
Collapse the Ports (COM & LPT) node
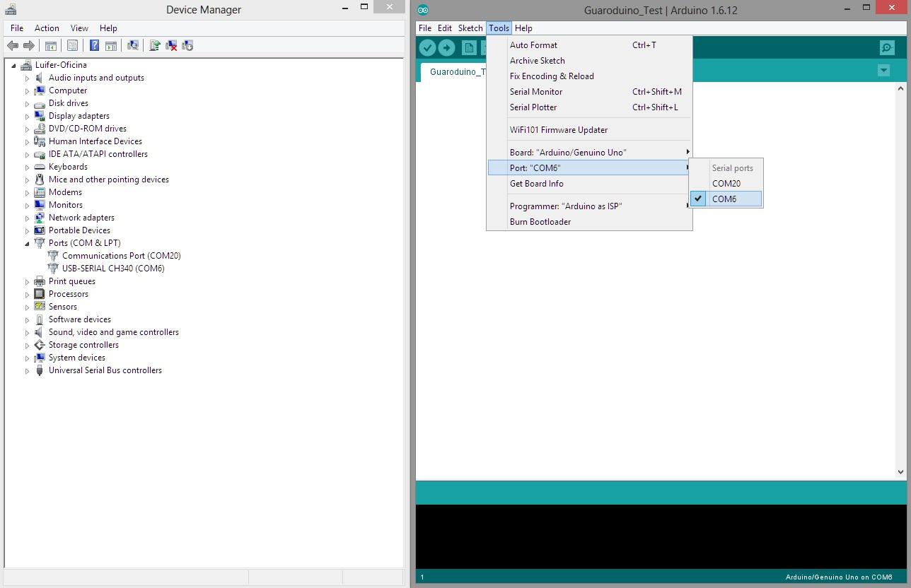pos(27,243)
